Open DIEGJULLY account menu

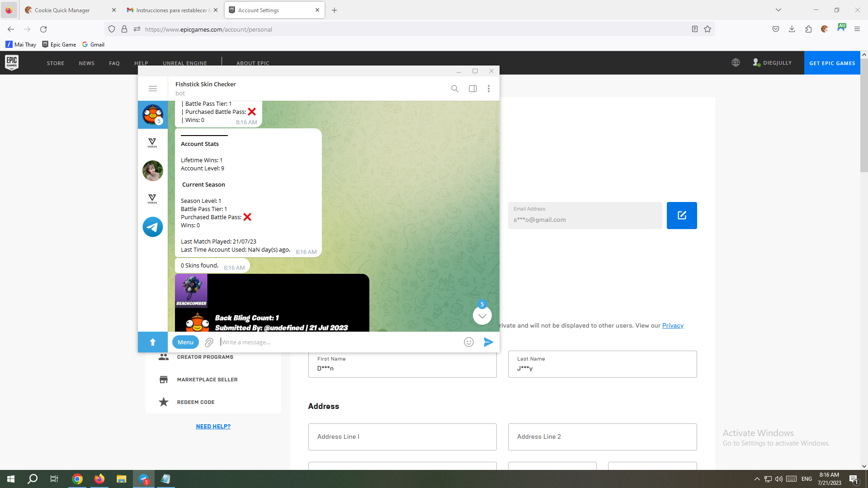click(x=772, y=63)
